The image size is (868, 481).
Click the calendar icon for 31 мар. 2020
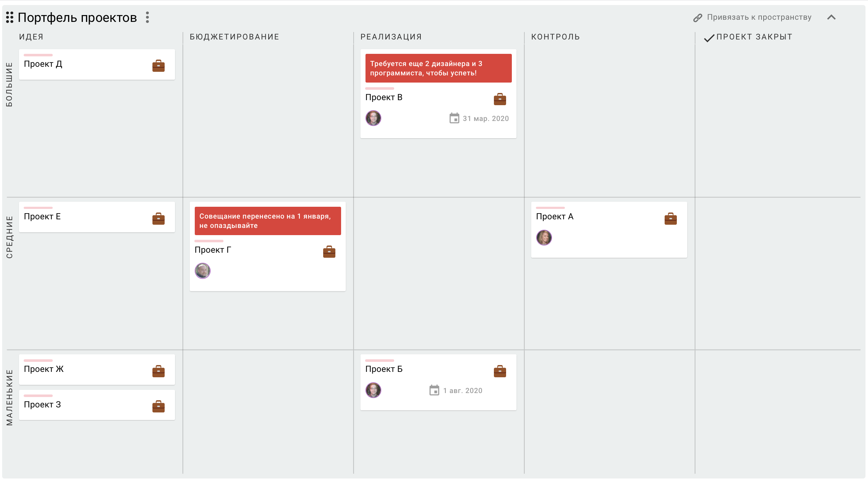pos(454,118)
